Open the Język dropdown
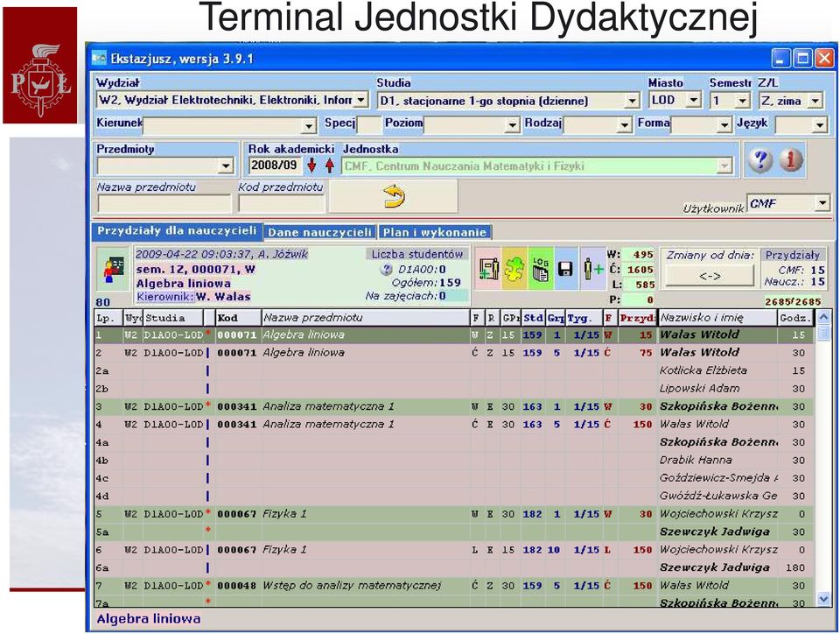Screen dimensions: 840x634 point(819,125)
